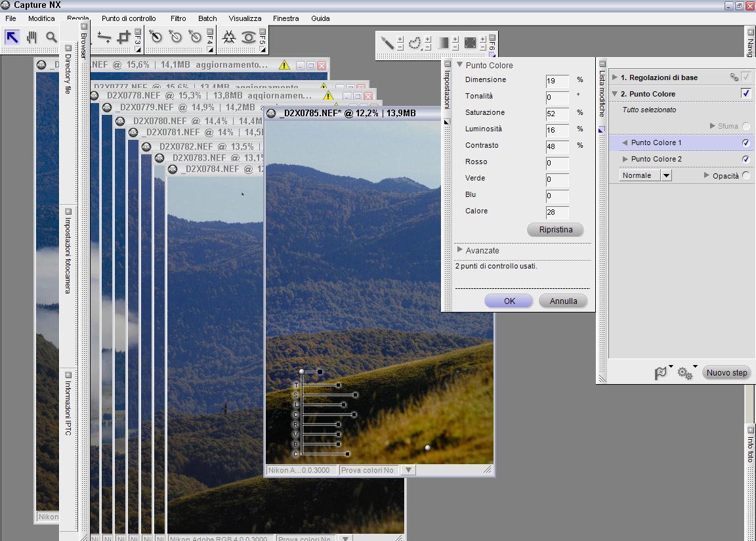The height and width of the screenshot is (541, 756).
Task: Toggle Punto Colore 1 expander arrow
Action: (x=625, y=142)
